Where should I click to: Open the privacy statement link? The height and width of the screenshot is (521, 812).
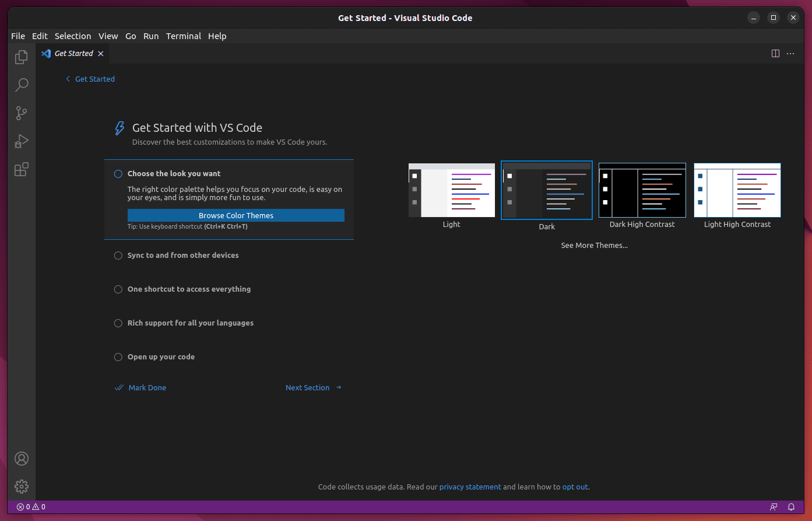pos(470,487)
